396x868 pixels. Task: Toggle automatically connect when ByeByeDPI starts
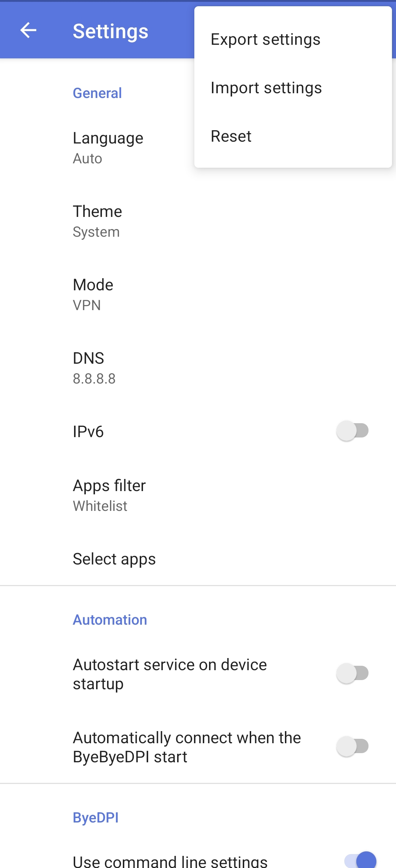pos(352,747)
